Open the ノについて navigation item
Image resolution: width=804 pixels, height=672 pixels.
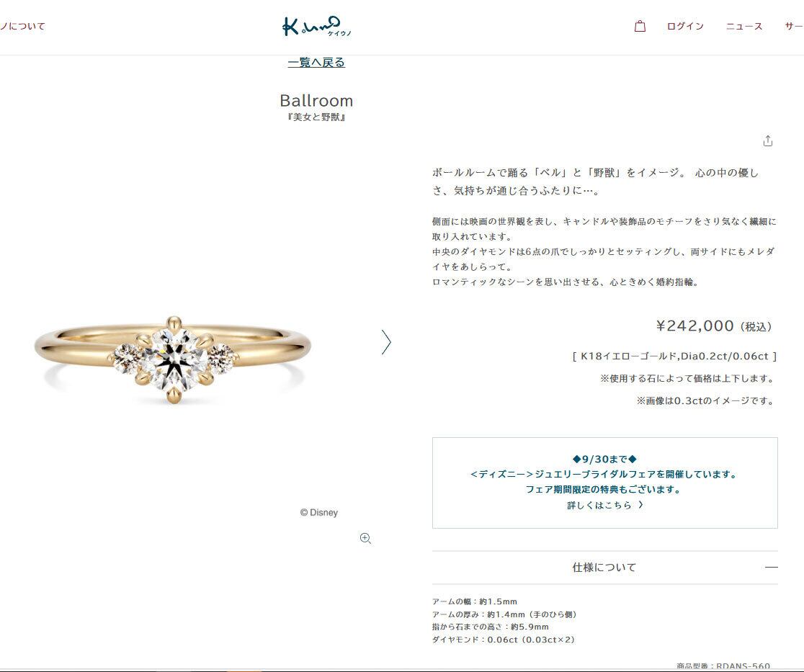22,26
